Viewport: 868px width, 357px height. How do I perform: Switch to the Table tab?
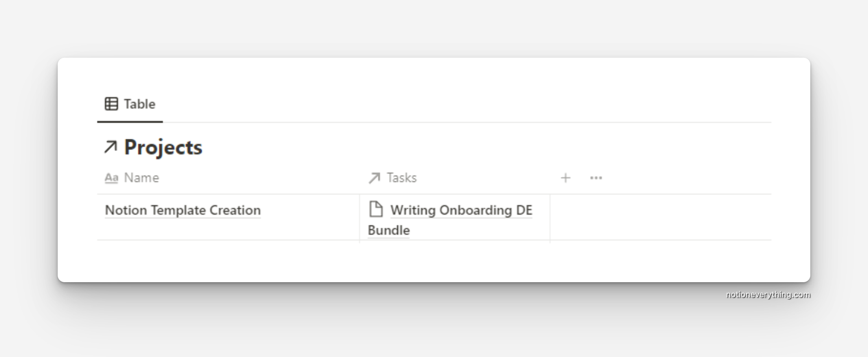138,104
